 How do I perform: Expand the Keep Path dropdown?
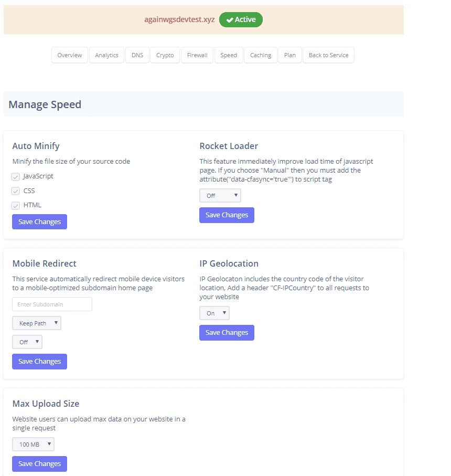(37, 323)
